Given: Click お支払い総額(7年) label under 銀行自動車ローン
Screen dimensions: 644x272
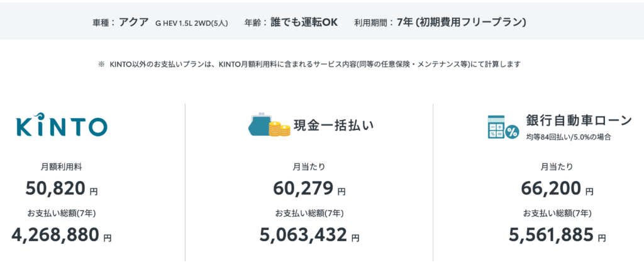Looking at the screenshot, I should [557, 212].
